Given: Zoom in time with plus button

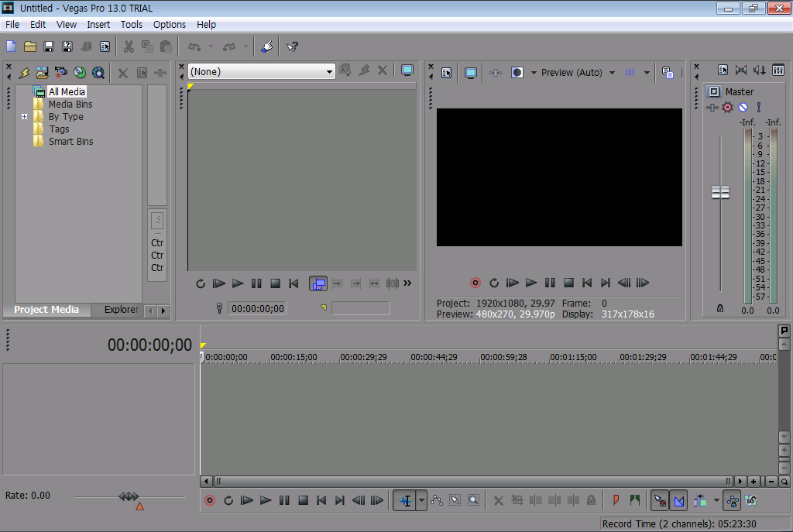Looking at the screenshot, I should (754, 482).
